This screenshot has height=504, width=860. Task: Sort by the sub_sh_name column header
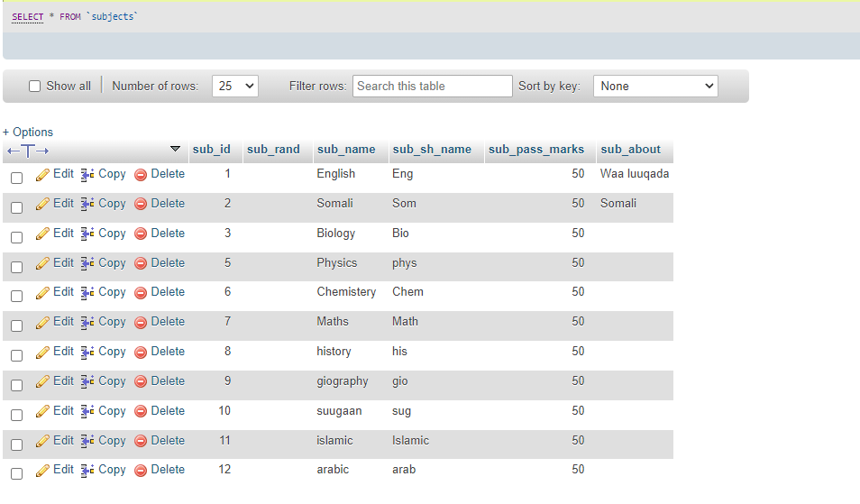pos(432,149)
